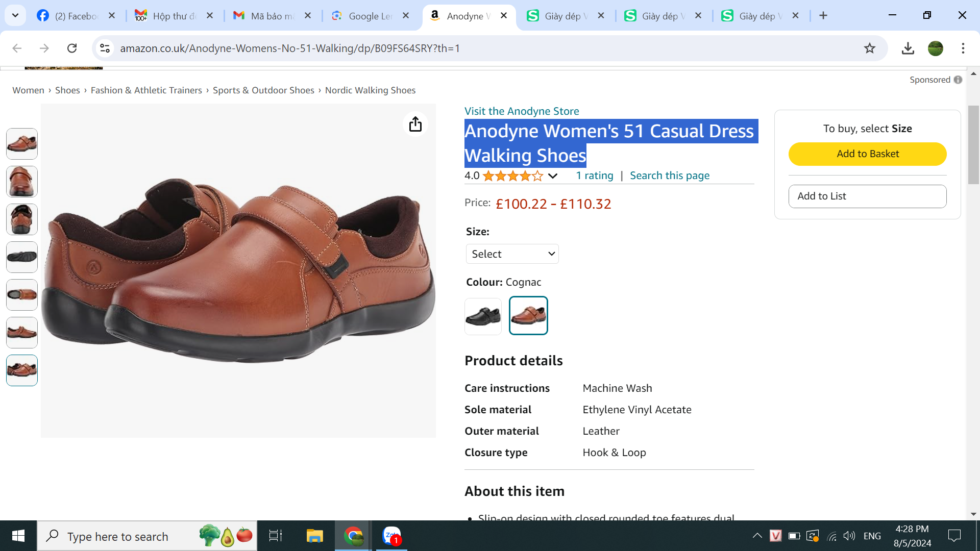Screen dimensions: 980x551
Task: Click the Sponsored info icon
Action: tap(958, 80)
